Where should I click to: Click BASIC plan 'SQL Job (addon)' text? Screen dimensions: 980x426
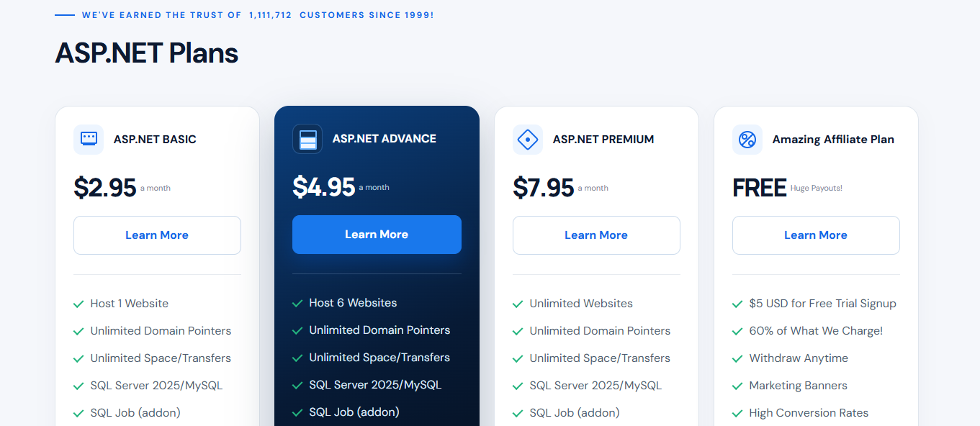pyautogui.click(x=135, y=413)
